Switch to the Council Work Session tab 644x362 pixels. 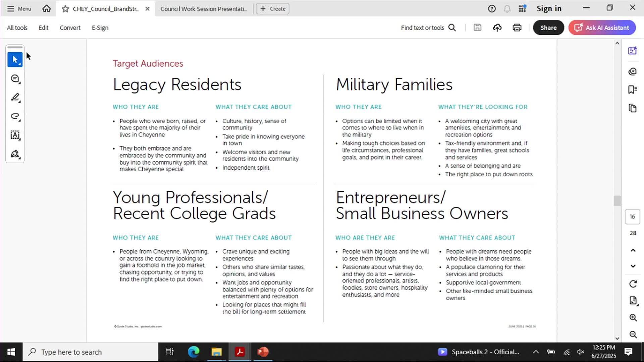[204, 9]
